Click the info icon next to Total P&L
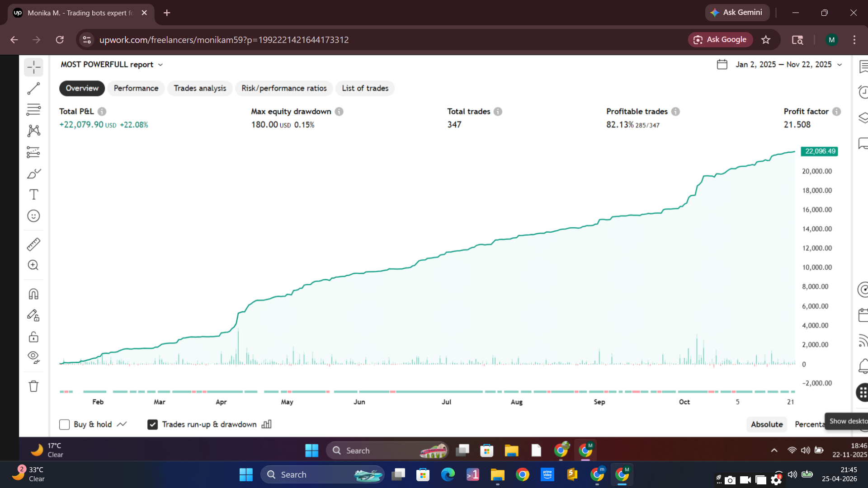 coord(102,112)
